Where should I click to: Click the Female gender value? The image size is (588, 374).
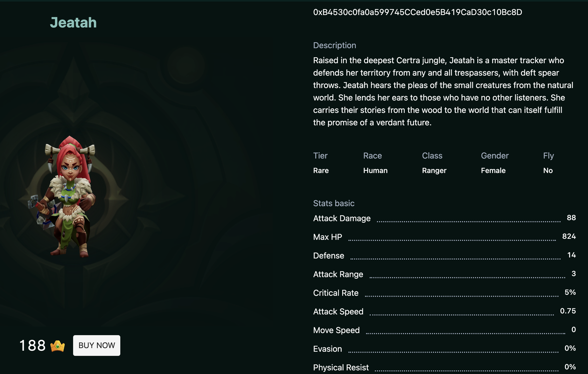point(493,170)
